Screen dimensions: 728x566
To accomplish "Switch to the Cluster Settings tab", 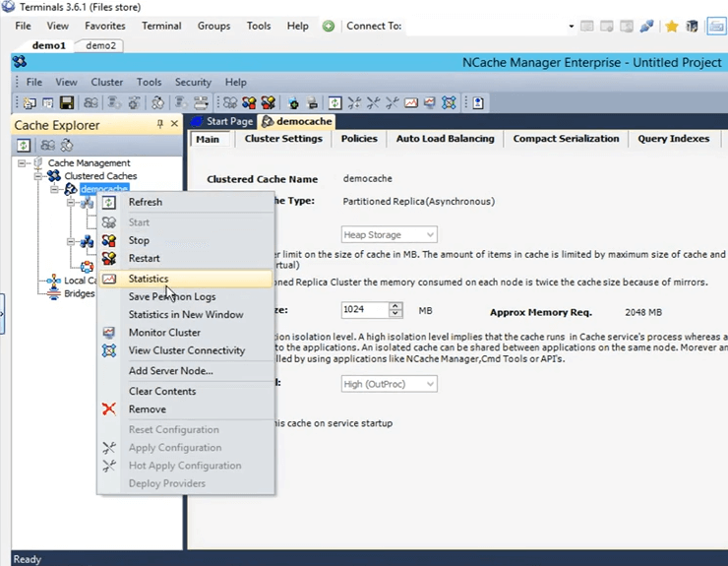I will coord(283,139).
